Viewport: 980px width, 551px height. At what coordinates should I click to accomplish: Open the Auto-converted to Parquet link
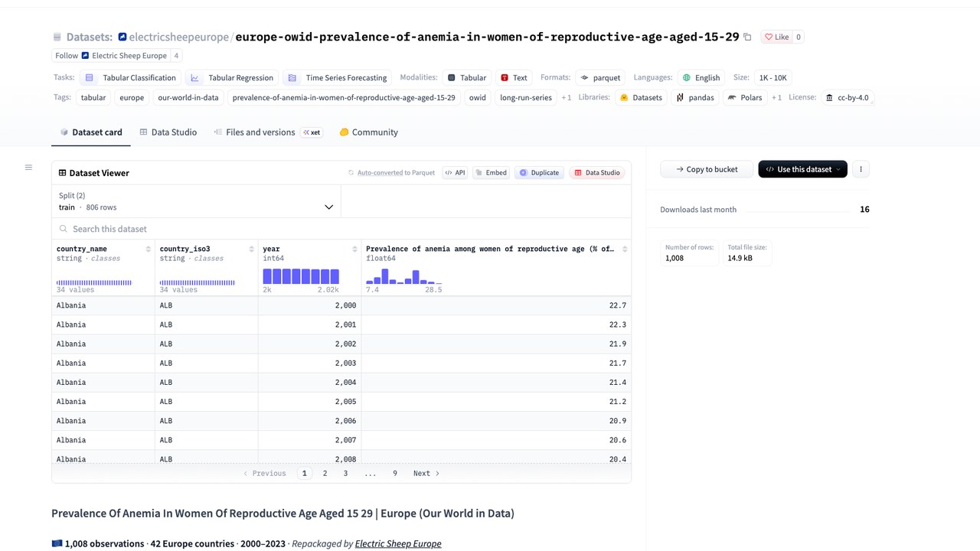click(391, 173)
